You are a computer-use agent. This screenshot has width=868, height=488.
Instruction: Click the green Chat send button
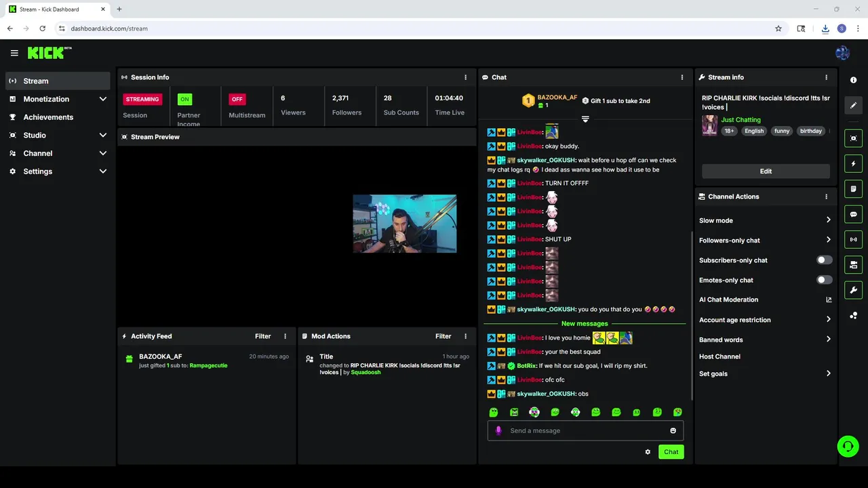pos(671,452)
